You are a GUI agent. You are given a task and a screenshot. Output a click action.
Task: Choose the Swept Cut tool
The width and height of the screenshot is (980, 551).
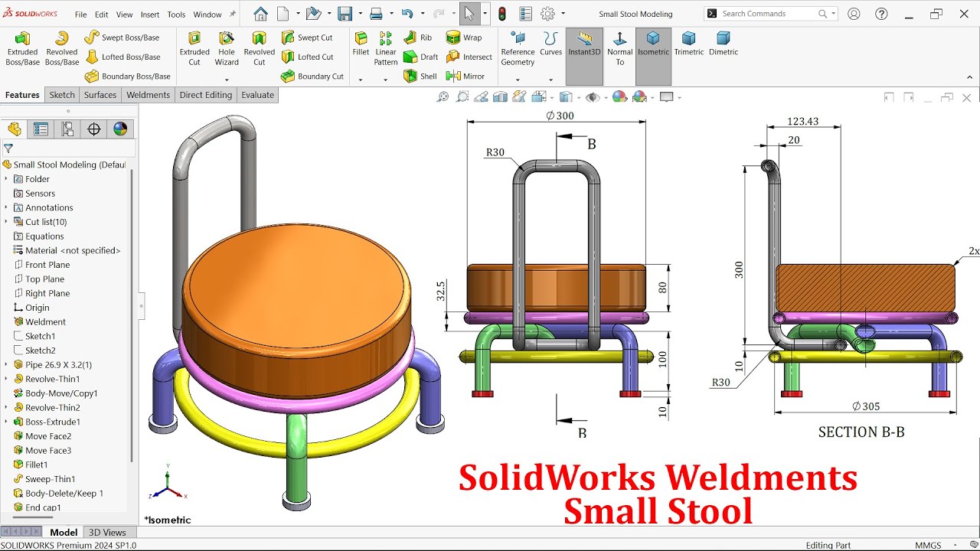306,37
